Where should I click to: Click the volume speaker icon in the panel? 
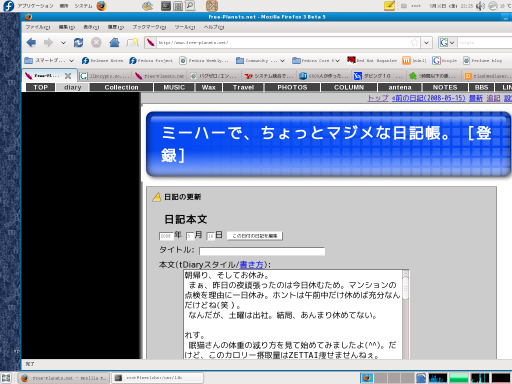tap(480, 6)
